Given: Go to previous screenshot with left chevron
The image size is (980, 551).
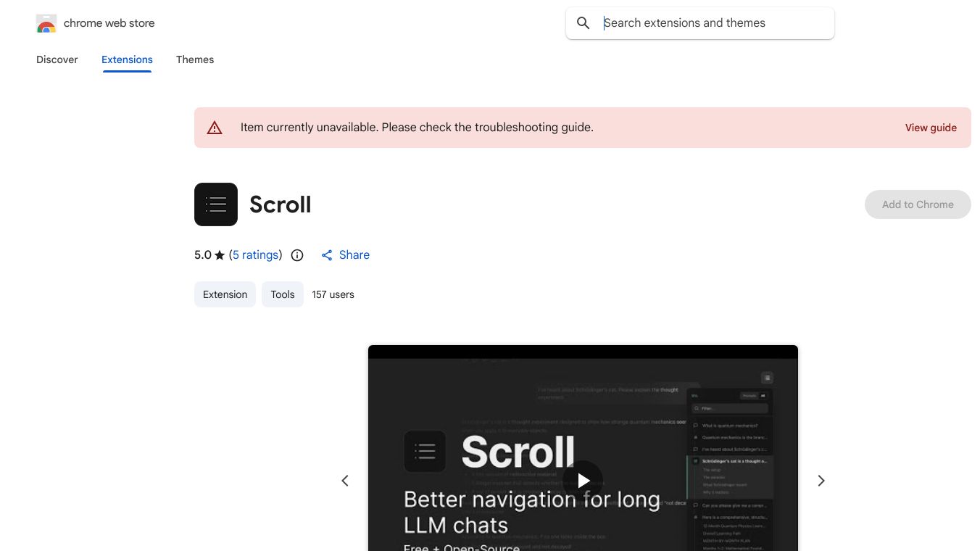Looking at the screenshot, I should click(345, 481).
